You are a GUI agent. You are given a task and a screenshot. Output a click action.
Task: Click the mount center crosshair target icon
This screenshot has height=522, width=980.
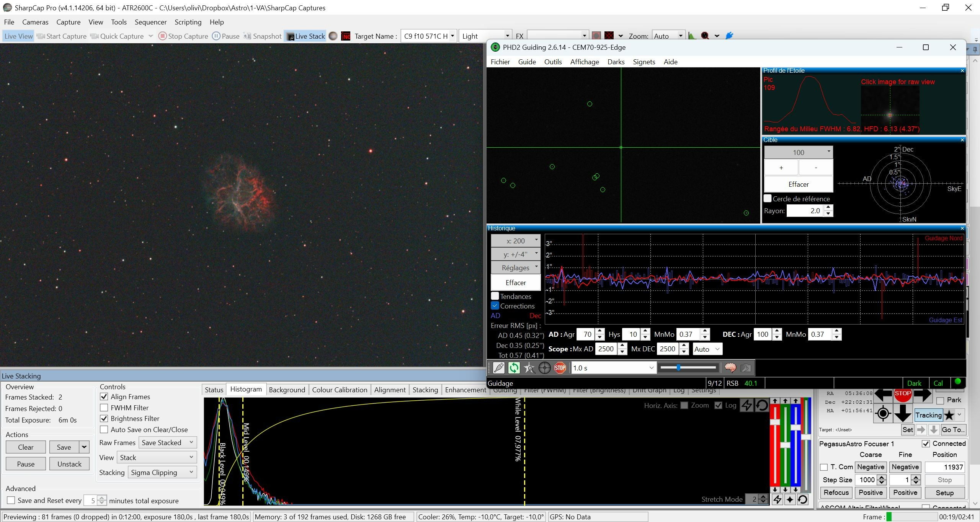[x=883, y=414]
